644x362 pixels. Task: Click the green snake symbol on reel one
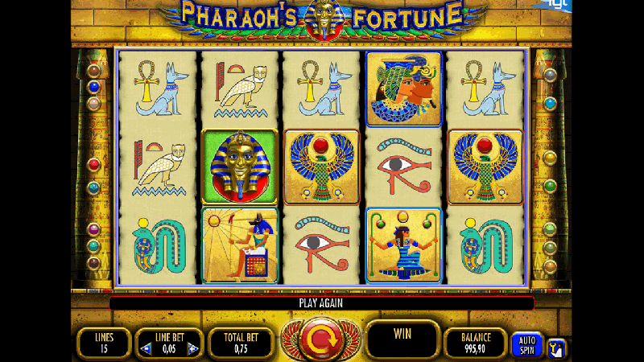pyautogui.click(x=159, y=245)
